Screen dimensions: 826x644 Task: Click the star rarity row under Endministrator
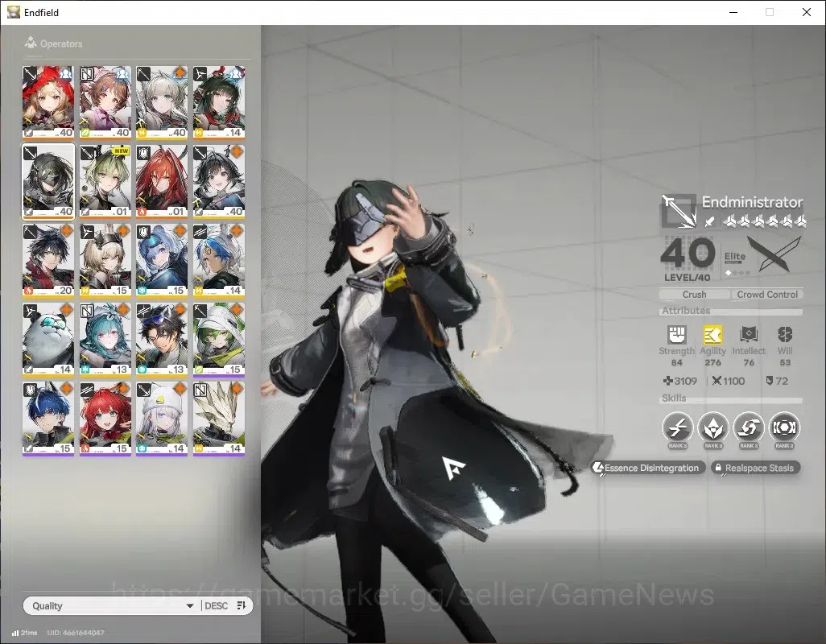coord(765,221)
